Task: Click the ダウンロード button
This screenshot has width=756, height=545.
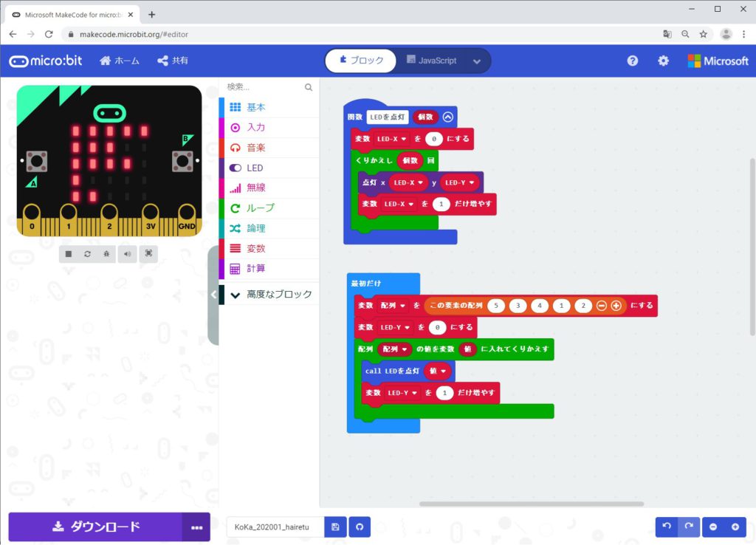Action: 95,527
